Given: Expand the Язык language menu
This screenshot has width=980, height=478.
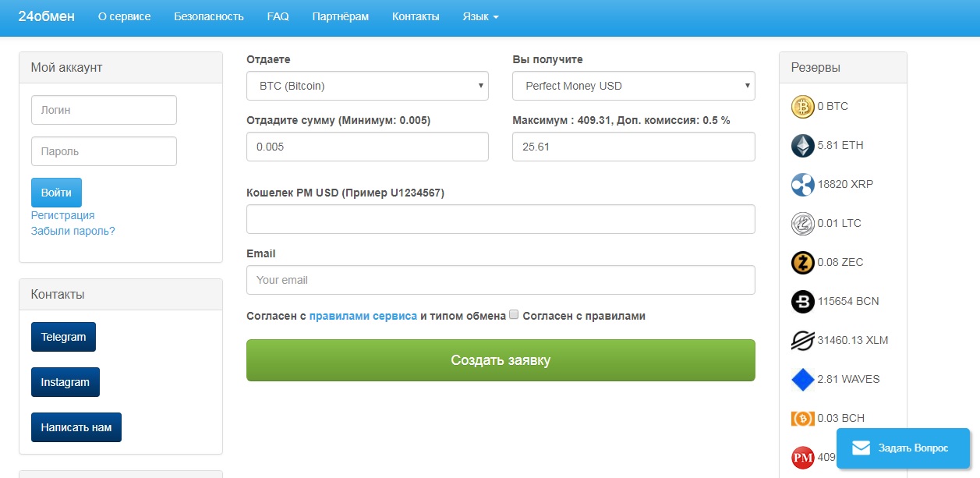Looking at the screenshot, I should click(480, 16).
